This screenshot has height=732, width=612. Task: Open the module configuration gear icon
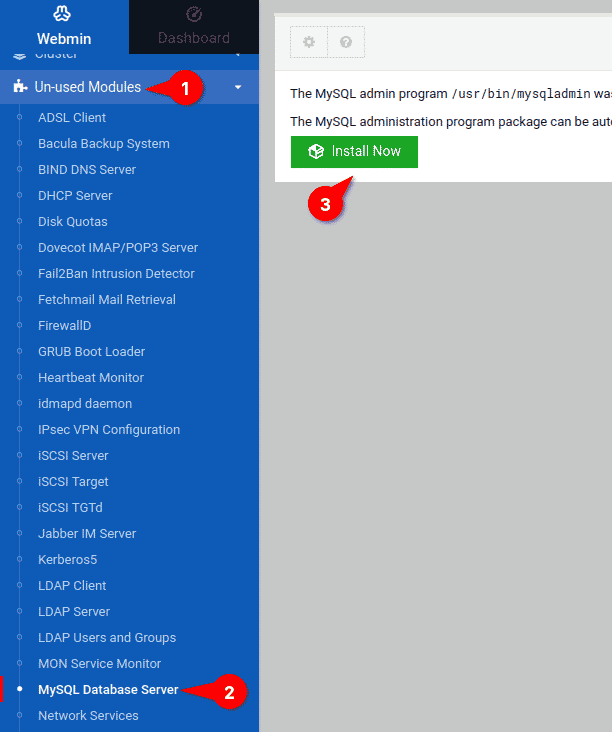[309, 42]
